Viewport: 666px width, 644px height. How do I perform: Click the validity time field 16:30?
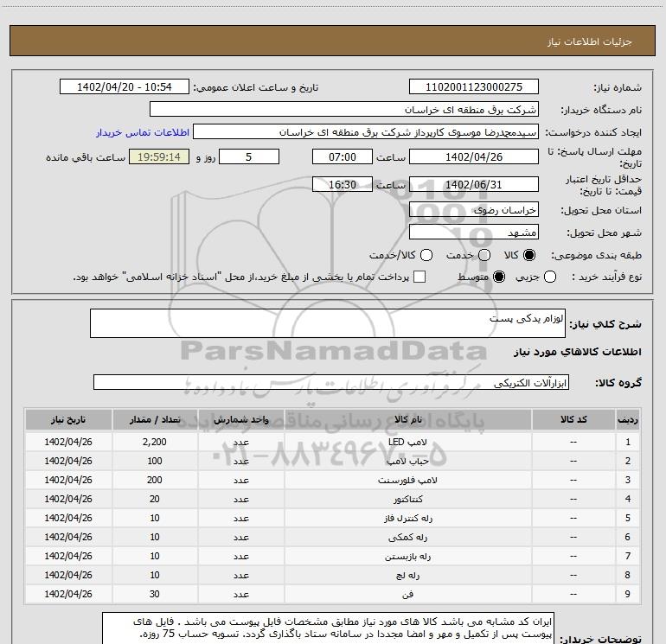[343, 184]
